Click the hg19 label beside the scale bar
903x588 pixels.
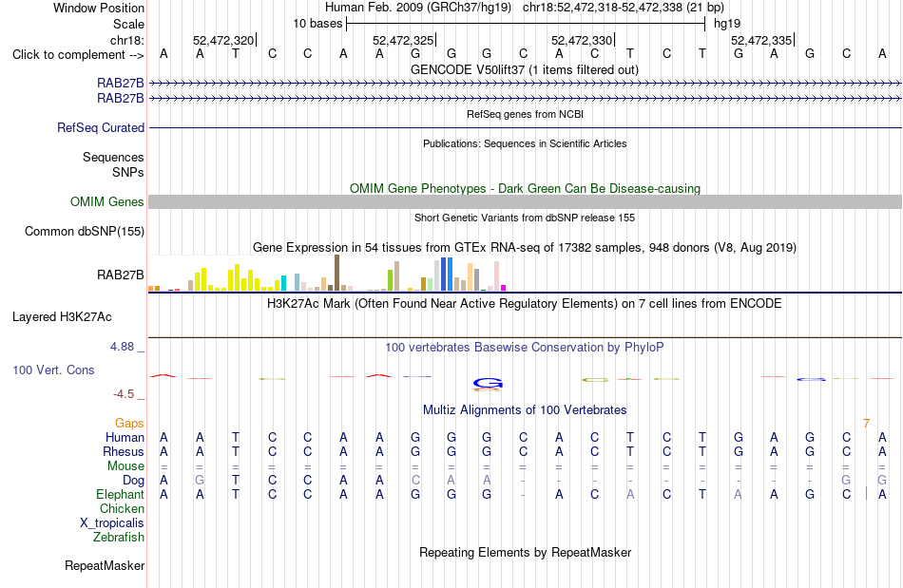point(727,24)
